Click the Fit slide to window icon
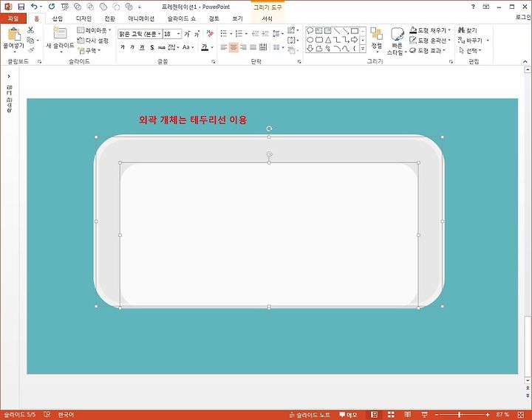 click(521, 415)
